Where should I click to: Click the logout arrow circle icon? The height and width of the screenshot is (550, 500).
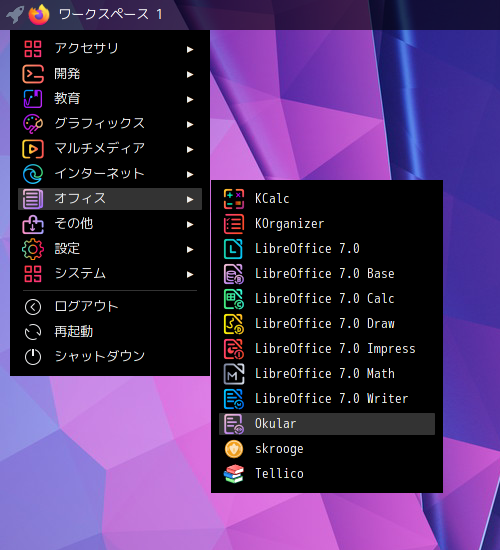pyautogui.click(x=33, y=307)
